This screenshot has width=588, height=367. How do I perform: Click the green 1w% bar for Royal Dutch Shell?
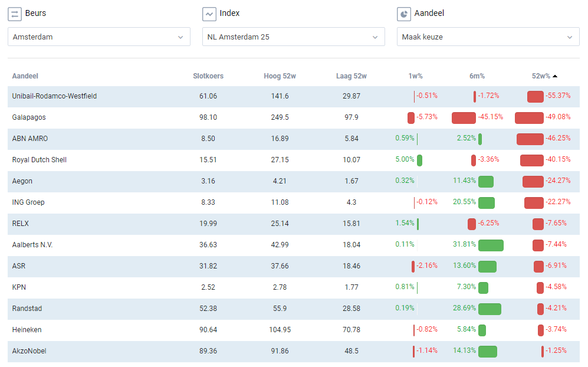click(x=420, y=160)
